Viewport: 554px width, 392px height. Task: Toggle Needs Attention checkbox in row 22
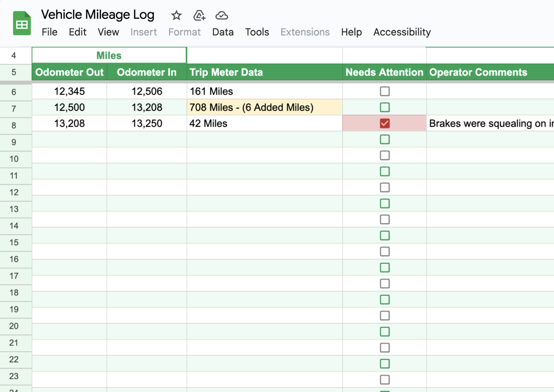385,348
